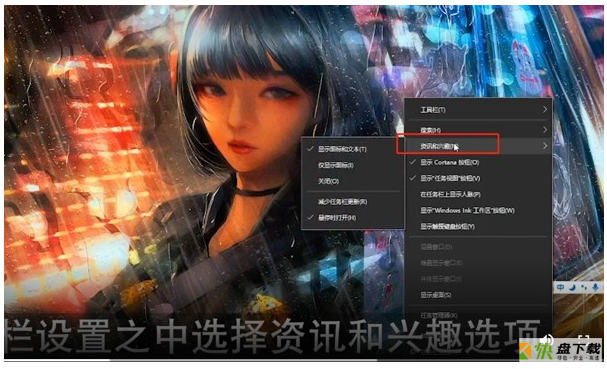Click the video fullscreen bracket icon

(x=583, y=338)
